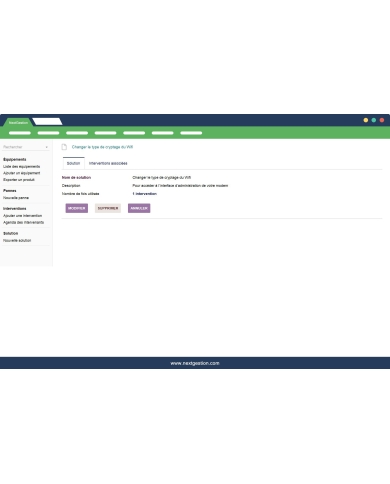
Task: Open Liste des équipements in sidebar
Action: coord(22,166)
